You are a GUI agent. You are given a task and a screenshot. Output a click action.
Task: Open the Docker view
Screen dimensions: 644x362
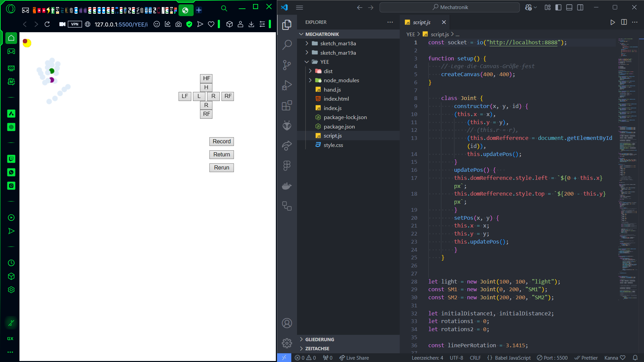pos(287,186)
